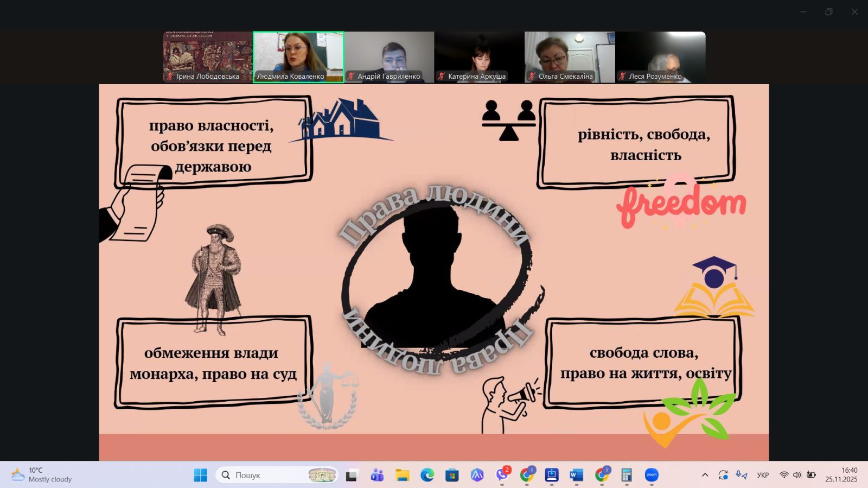Open the clock and date panel
Image resolution: width=868 pixels, height=488 pixels.
[x=841, y=475]
